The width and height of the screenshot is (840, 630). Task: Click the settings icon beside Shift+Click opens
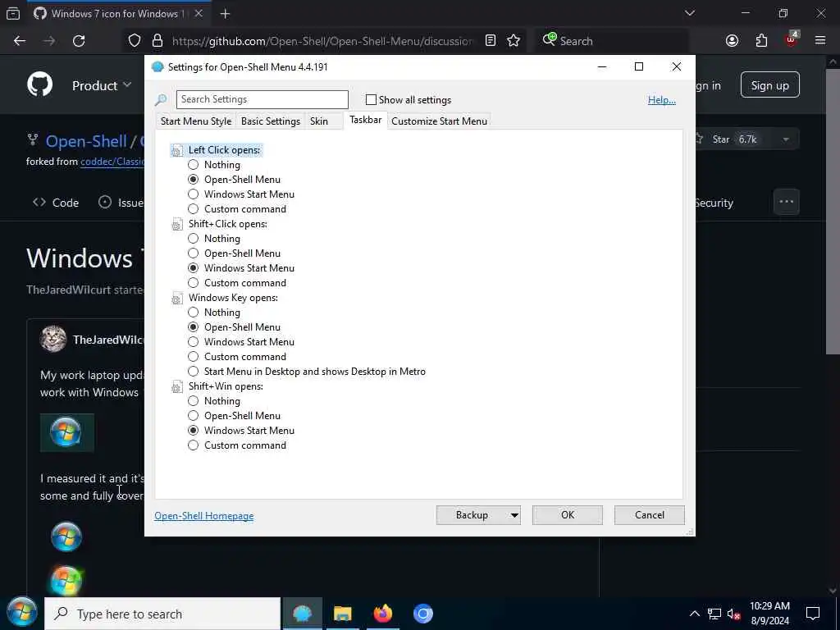[177, 225]
